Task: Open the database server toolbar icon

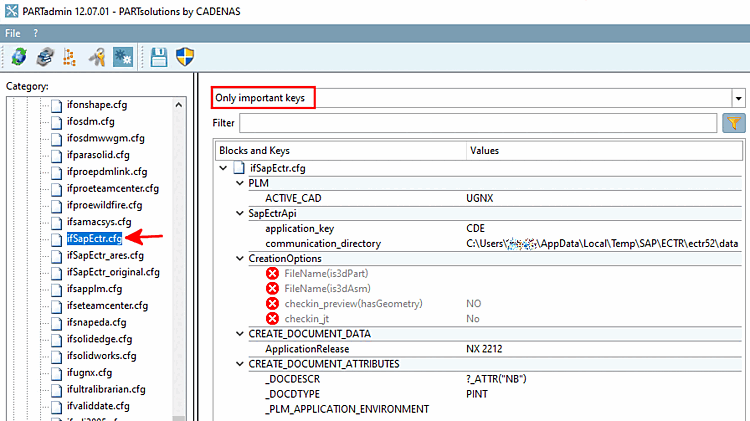Action: (45, 57)
